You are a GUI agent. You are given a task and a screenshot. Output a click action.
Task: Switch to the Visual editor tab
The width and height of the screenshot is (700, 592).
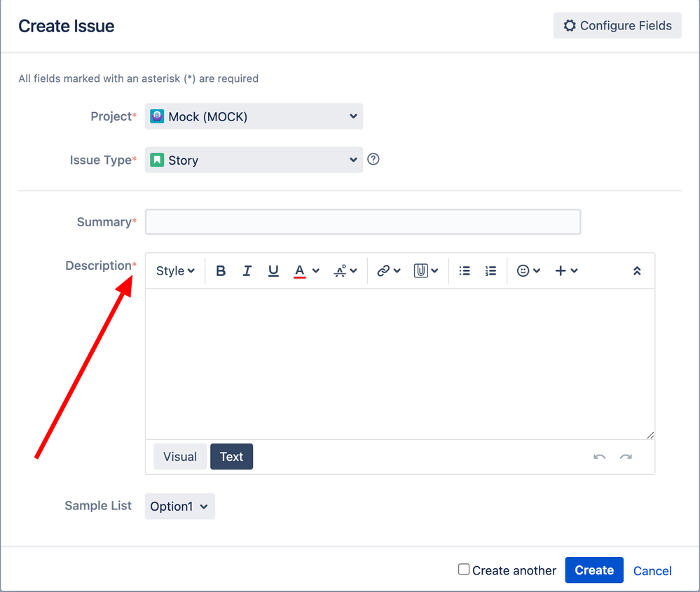(x=180, y=456)
